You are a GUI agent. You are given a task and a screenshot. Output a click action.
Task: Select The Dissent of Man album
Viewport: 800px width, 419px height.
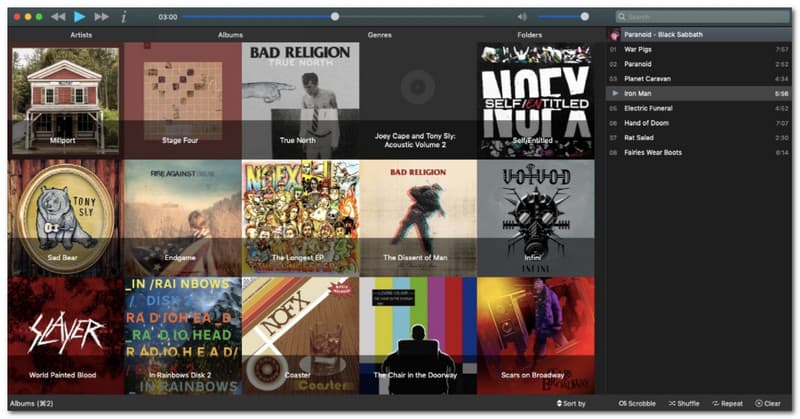click(x=418, y=218)
